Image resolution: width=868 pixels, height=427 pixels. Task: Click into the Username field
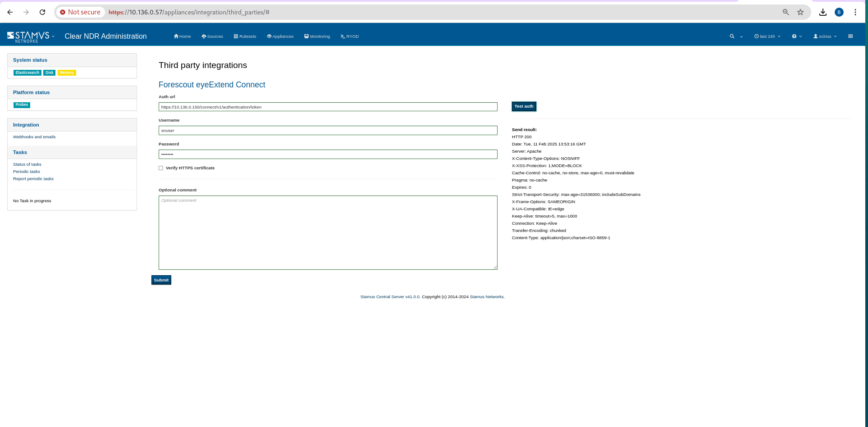tap(328, 131)
